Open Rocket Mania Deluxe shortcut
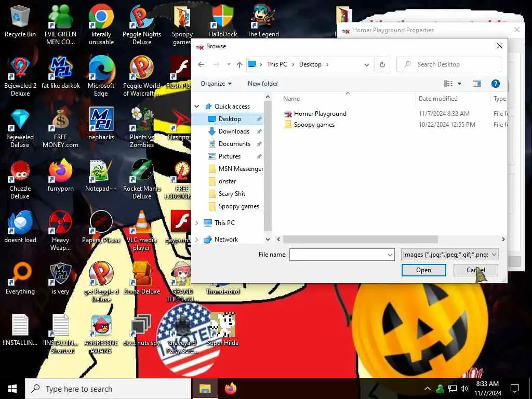The image size is (532, 399). click(142, 179)
